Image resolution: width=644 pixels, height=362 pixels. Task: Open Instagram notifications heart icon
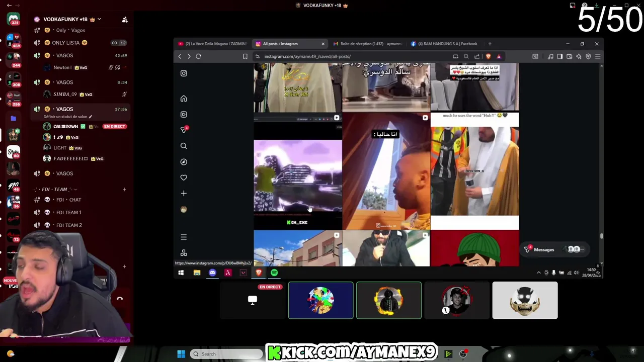coord(184,177)
